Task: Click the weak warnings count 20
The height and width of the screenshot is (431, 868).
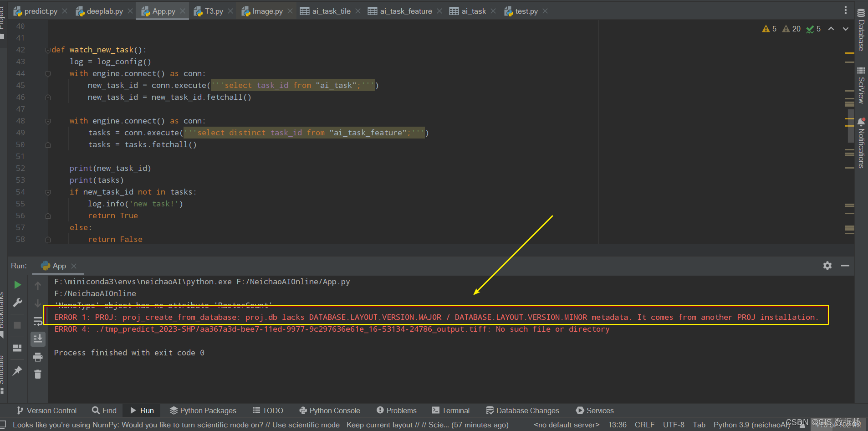Action: tap(791, 29)
